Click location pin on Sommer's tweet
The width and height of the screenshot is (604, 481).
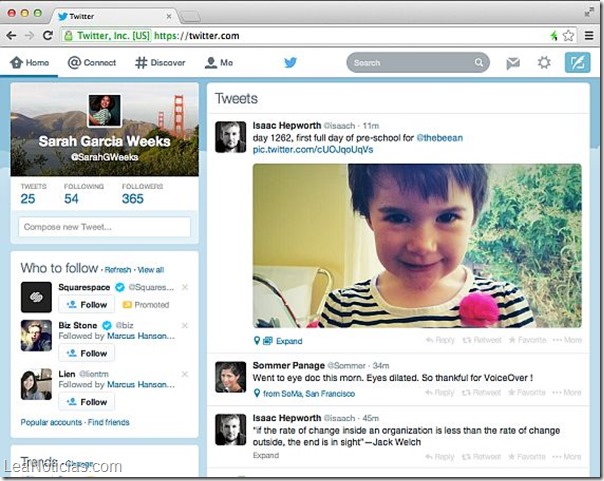pos(257,393)
